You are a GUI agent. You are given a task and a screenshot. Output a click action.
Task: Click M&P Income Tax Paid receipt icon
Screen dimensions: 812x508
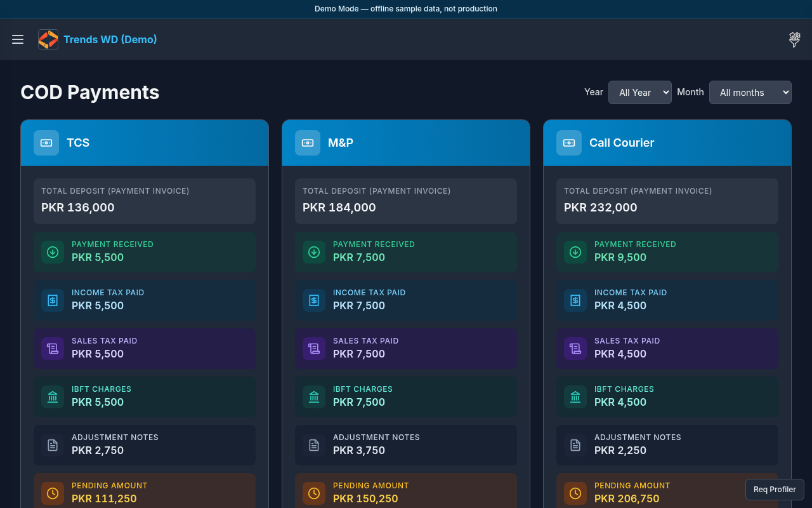[314, 300]
